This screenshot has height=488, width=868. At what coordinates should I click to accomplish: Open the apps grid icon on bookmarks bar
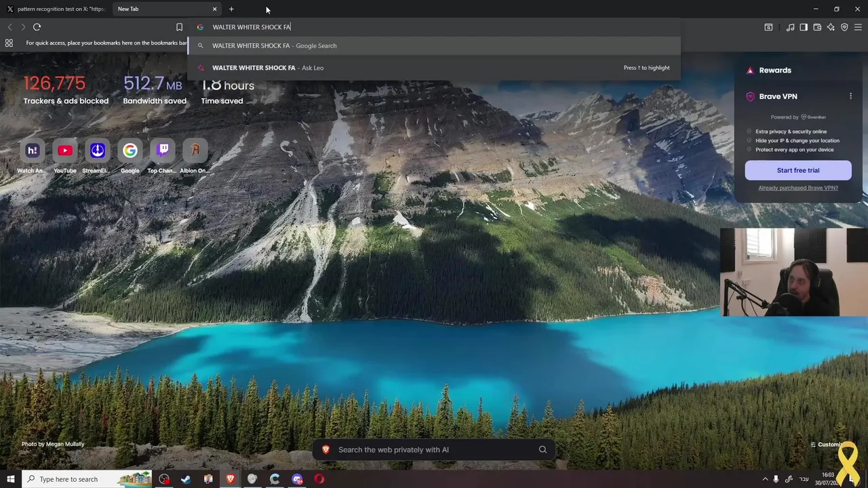(x=9, y=43)
